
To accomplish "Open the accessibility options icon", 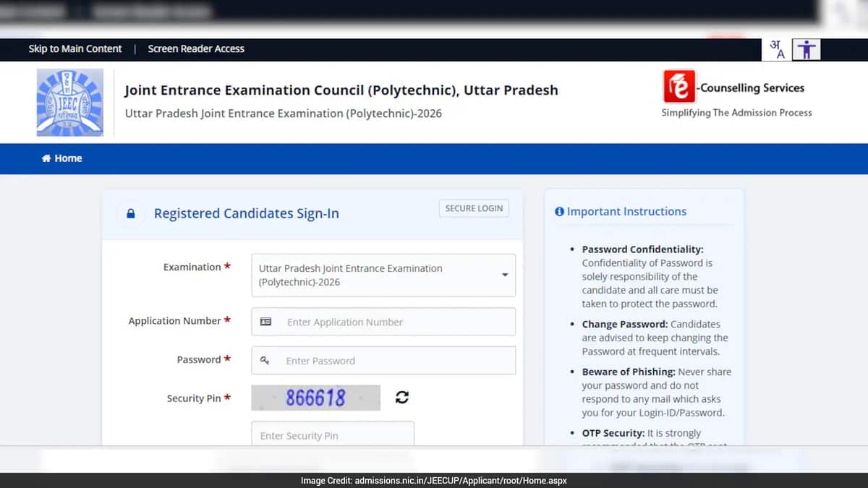I will 807,49.
